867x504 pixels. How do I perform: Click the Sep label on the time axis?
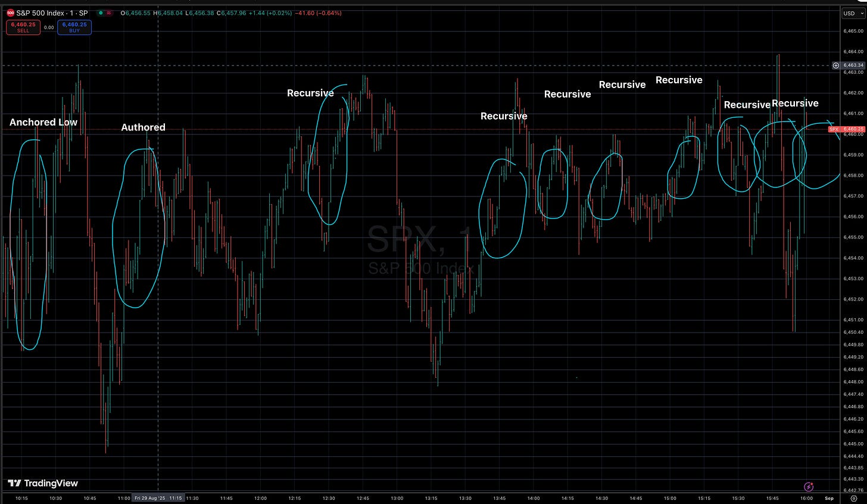(829, 498)
